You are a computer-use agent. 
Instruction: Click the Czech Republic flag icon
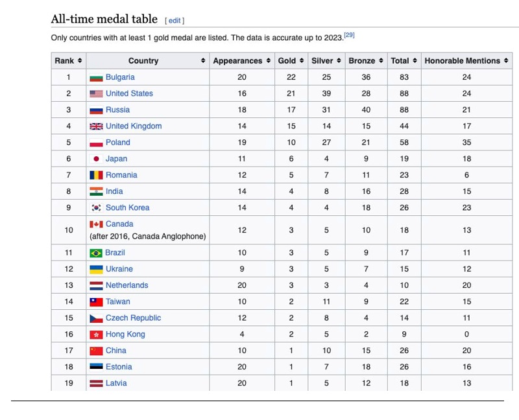(96, 318)
